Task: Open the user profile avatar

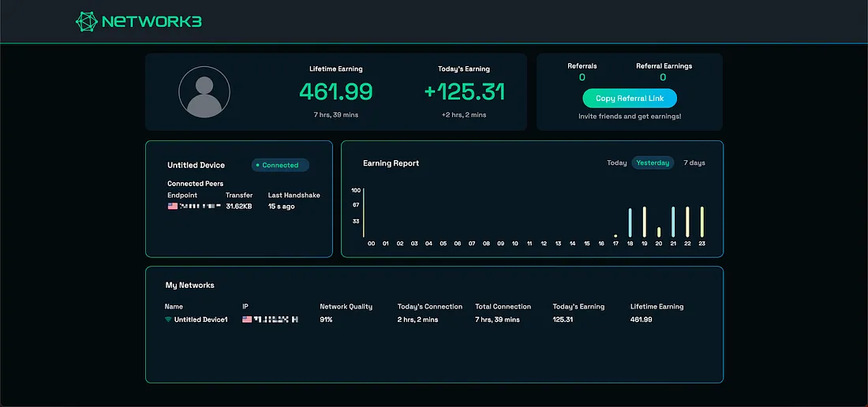Action: (x=204, y=91)
